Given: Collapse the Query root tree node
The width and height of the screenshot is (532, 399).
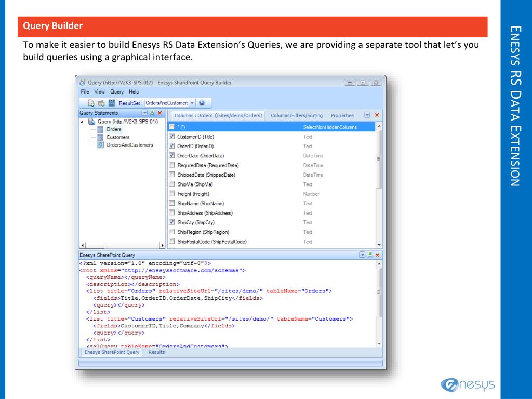Looking at the screenshot, I should click(82, 122).
